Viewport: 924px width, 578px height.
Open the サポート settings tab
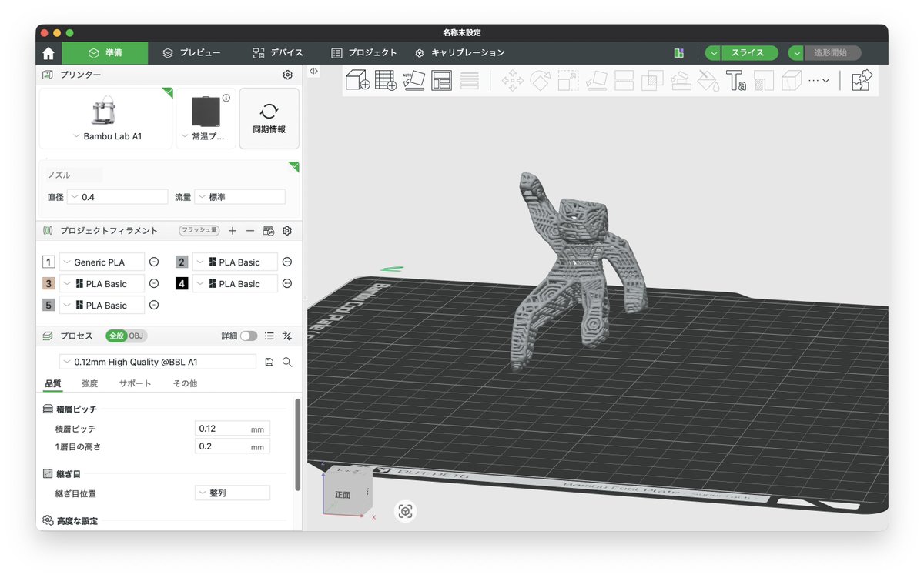point(135,383)
